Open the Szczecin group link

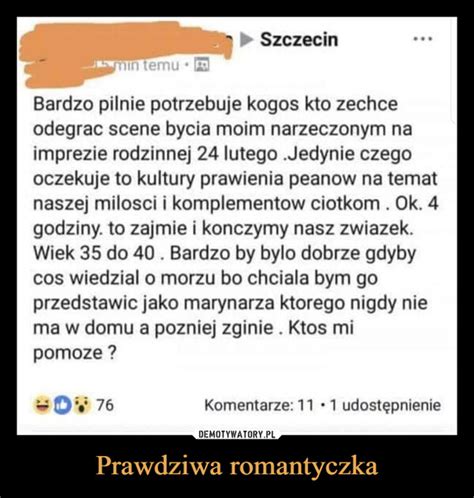[x=299, y=40]
